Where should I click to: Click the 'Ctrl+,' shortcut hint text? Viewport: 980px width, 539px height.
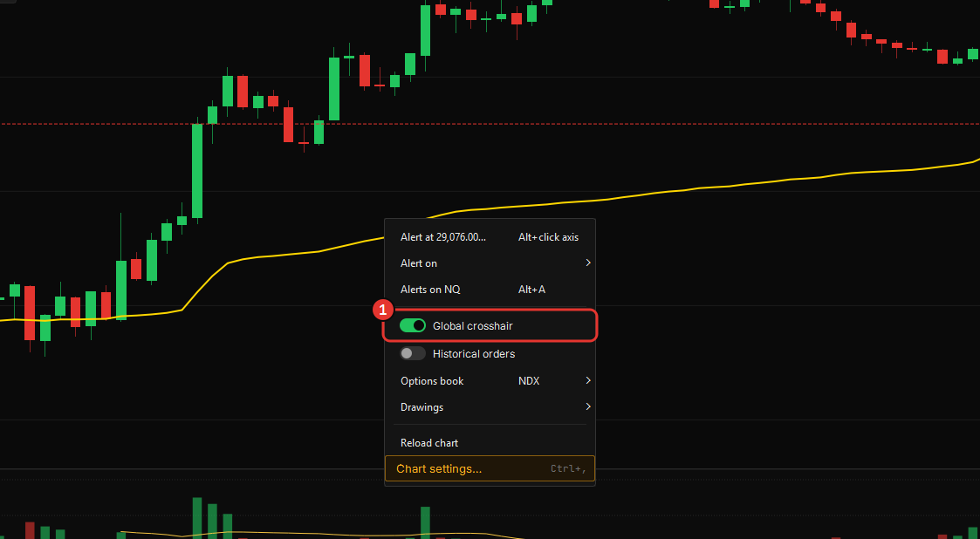568,468
